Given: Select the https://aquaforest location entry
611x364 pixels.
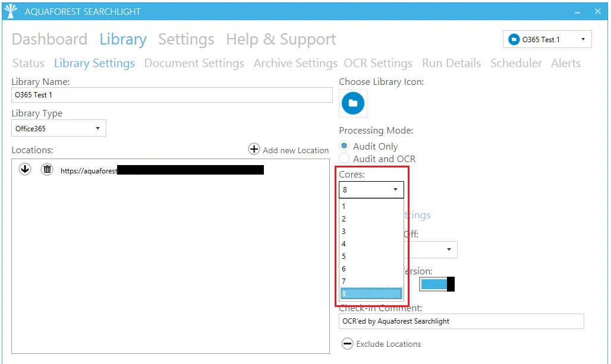Looking at the screenshot, I should tap(162, 170).
